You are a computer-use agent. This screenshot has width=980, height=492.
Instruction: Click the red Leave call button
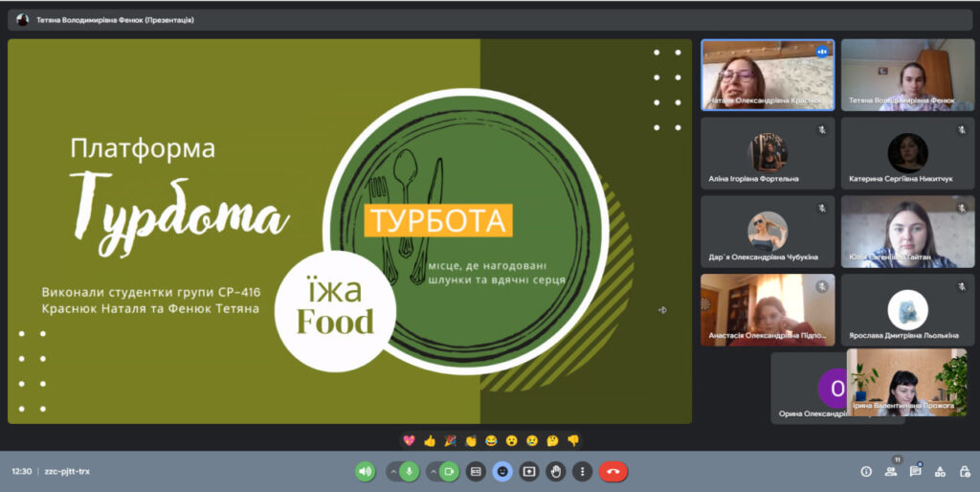point(613,471)
